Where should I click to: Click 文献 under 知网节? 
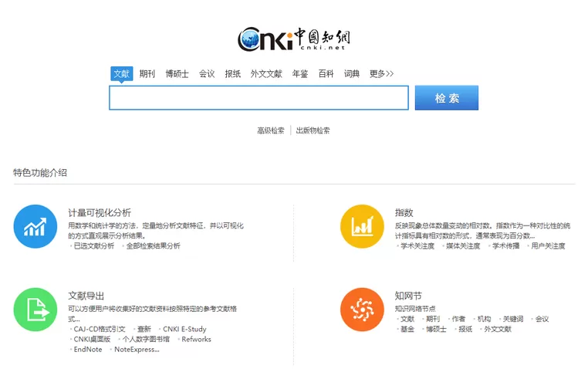[x=407, y=320]
